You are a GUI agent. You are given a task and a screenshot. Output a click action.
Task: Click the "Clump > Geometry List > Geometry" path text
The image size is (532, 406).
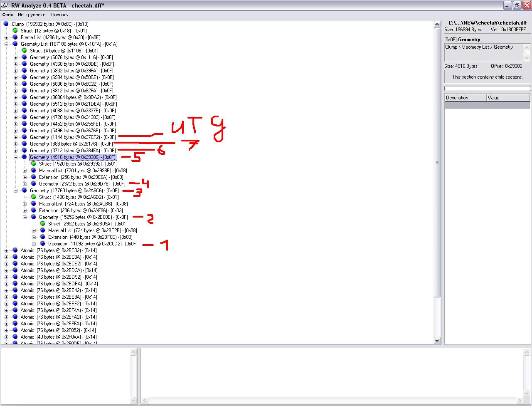coord(479,47)
